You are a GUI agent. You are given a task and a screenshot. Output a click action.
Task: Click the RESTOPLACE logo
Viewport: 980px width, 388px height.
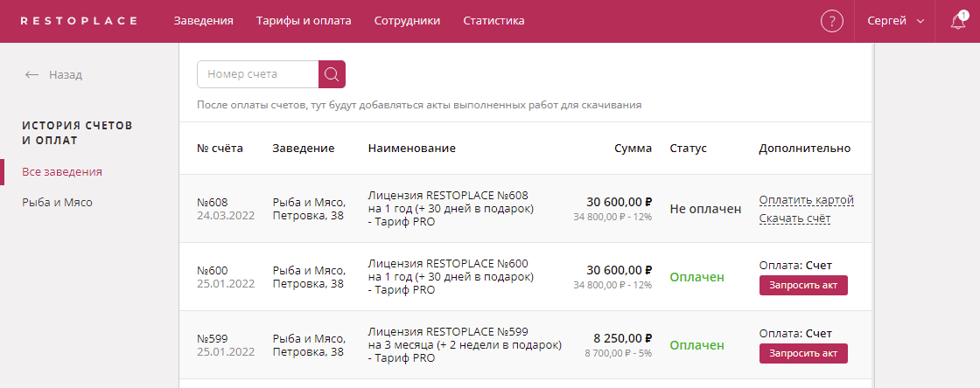click(79, 21)
